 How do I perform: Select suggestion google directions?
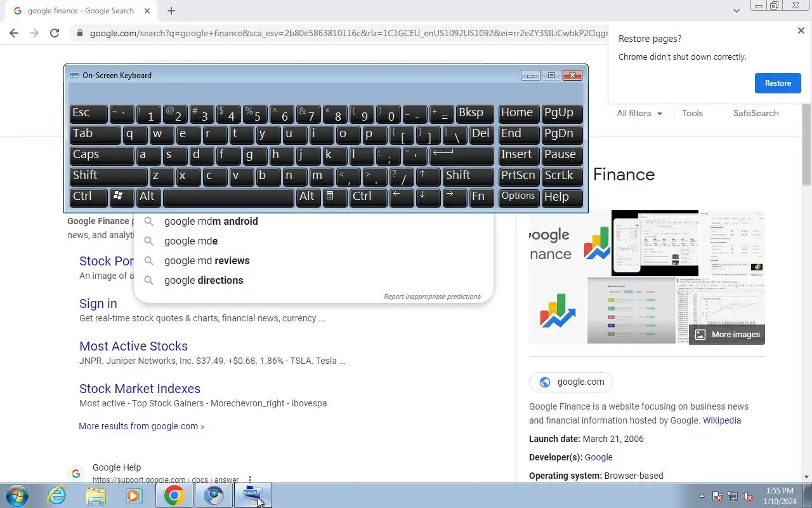point(313,281)
